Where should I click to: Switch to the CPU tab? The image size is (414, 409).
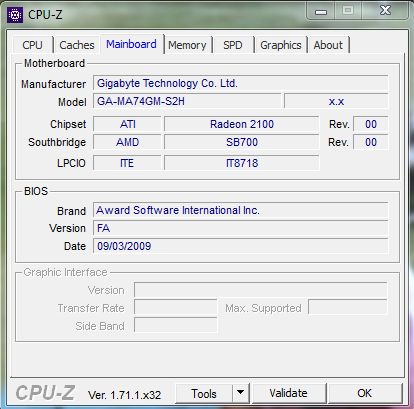pyautogui.click(x=33, y=45)
